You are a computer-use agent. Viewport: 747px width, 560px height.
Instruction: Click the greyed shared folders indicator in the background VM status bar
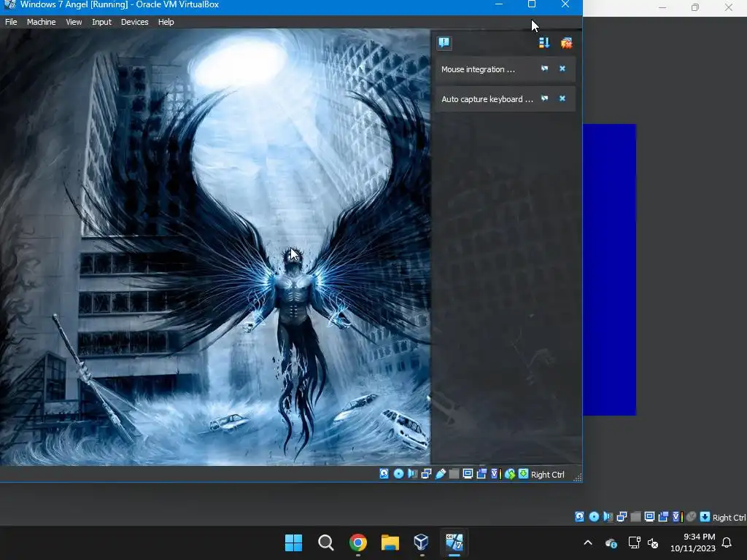(635, 517)
